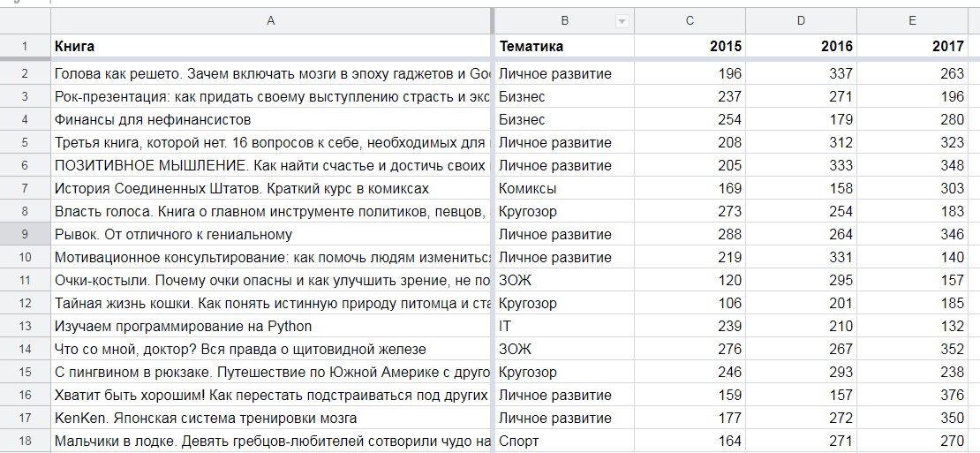This screenshot has height=453, width=980.
Task: Select cell "Изучаем программирование на Python"
Action: pos(270,326)
